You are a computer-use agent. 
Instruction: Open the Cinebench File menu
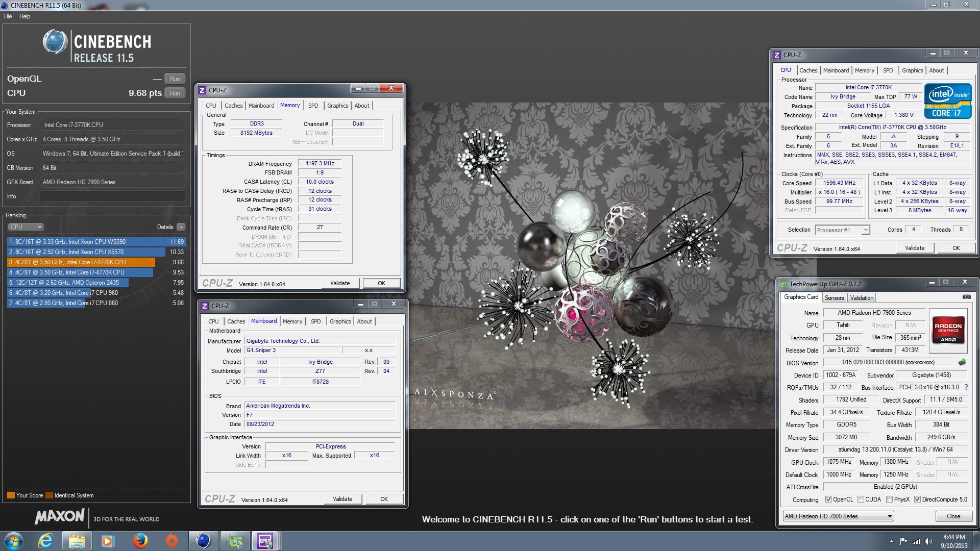tap(8, 16)
